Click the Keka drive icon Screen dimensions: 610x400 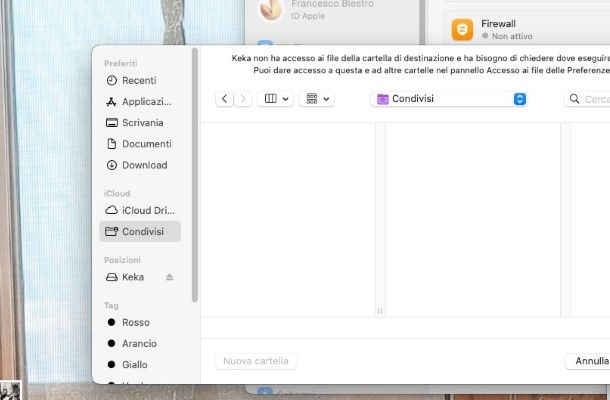point(112,277)
